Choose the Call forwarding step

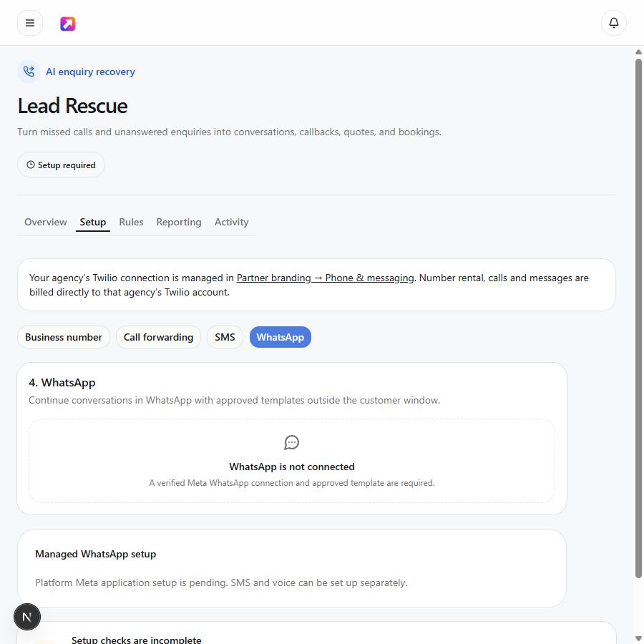pyautogui.click(x=159, y=337)
